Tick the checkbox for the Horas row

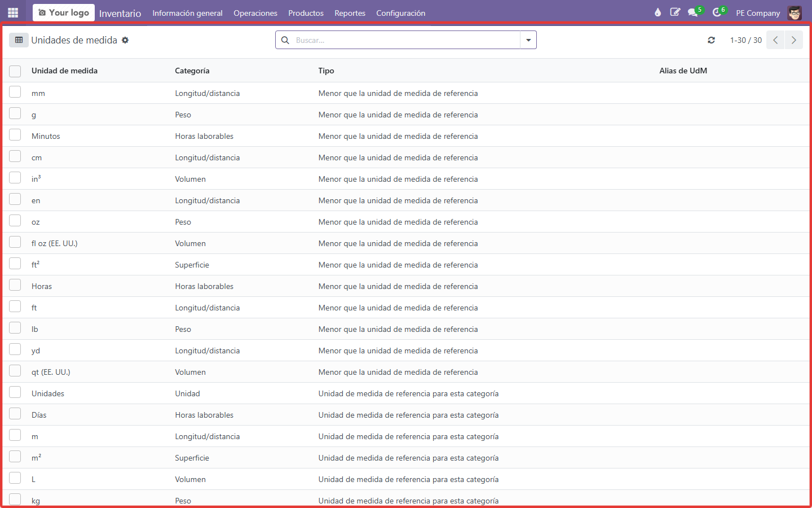(15, 285)
